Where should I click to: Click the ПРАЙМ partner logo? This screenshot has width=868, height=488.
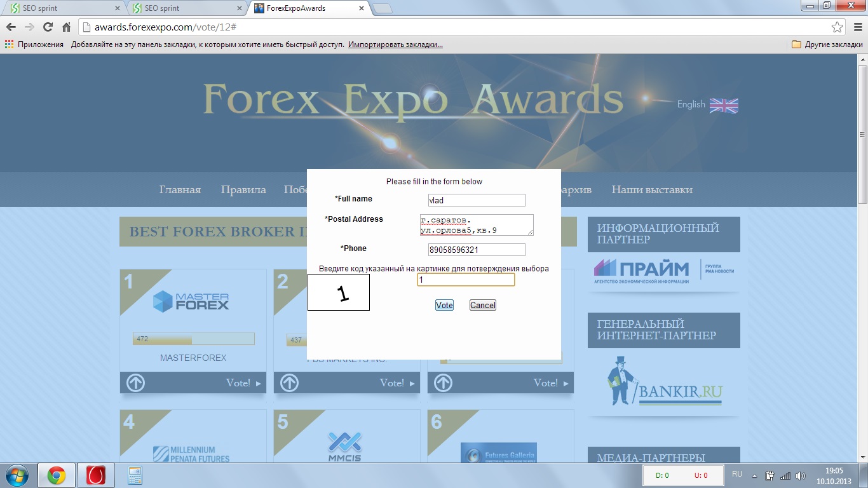(x=664, y=271)
